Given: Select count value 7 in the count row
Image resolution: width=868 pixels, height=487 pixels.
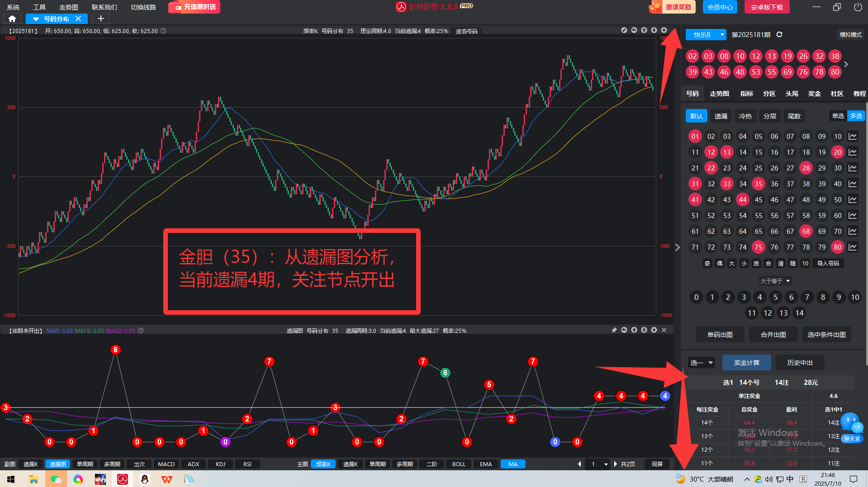Looking at the screenshot, I should 807,297.
